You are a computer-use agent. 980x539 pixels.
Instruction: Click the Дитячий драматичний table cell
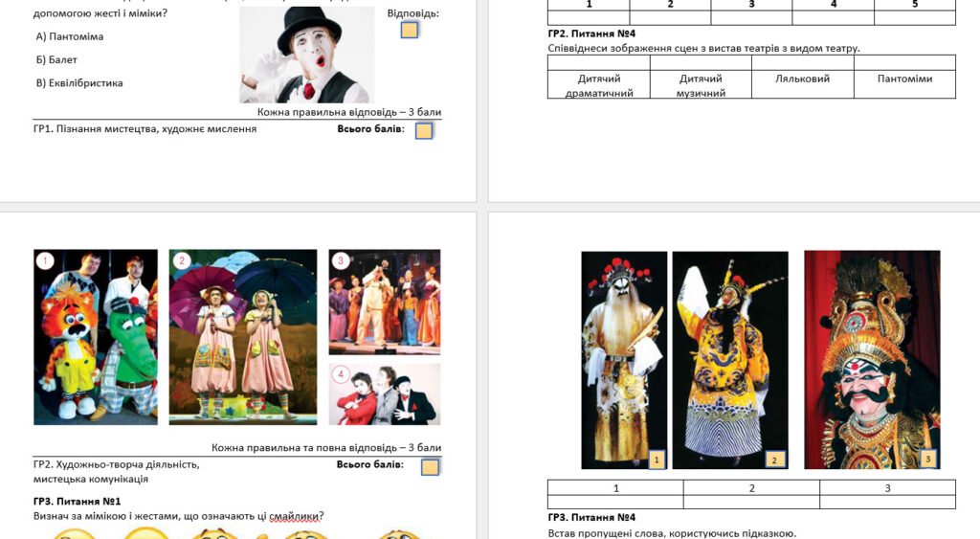(x=599, y=85)
